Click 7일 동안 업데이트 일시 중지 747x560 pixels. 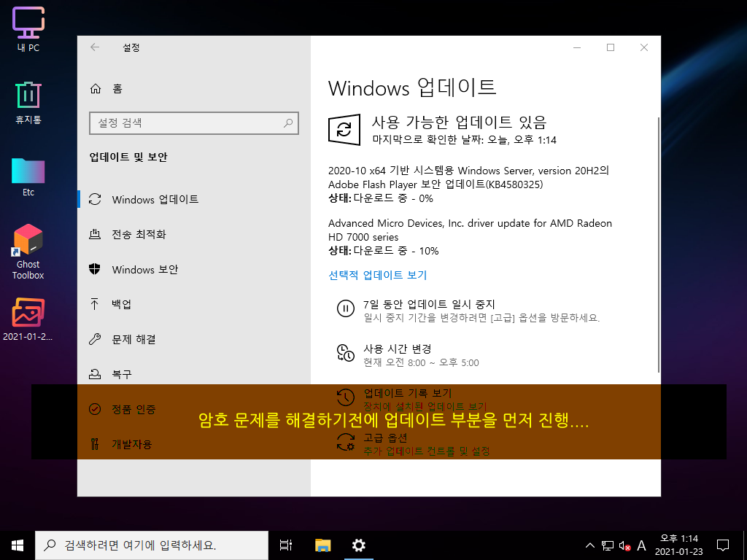tap(429, 304)
